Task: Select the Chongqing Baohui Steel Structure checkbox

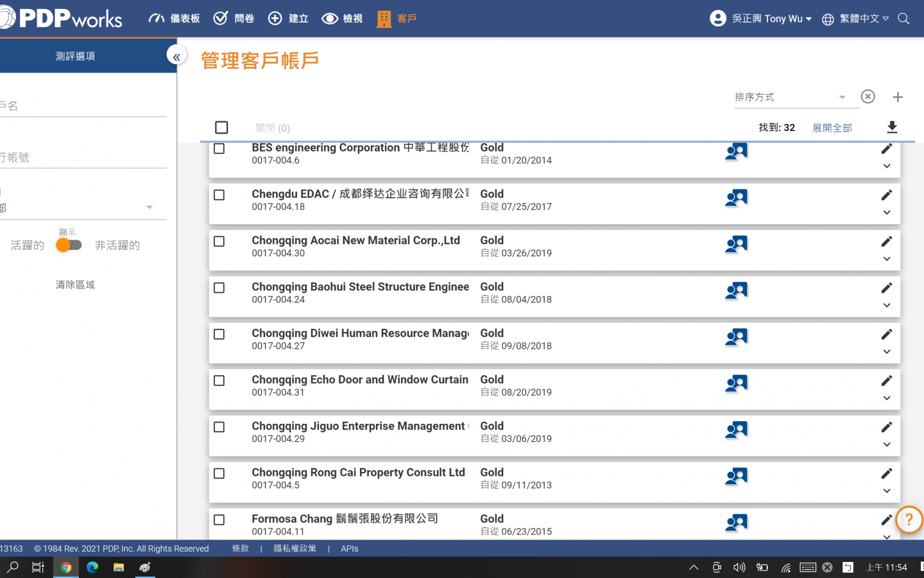Action: (x=219, y=288)
